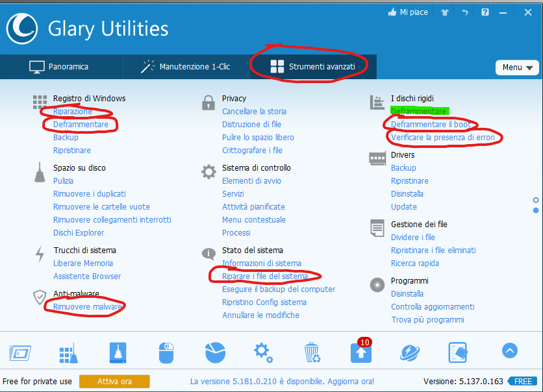Viewport: 543px width, 392px height.
Task: Open the planet browser icon in bottom toolbar
Action: [410, 353]
